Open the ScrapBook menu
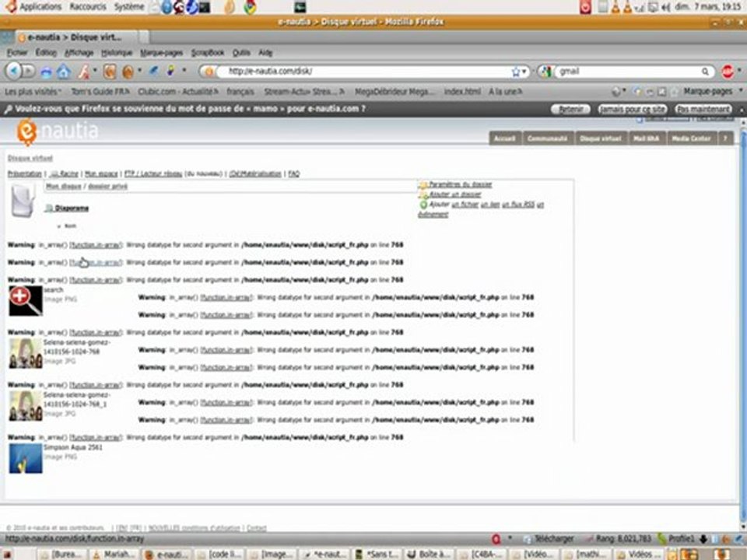Screen dimensions: 747x560 pos(207,53)
